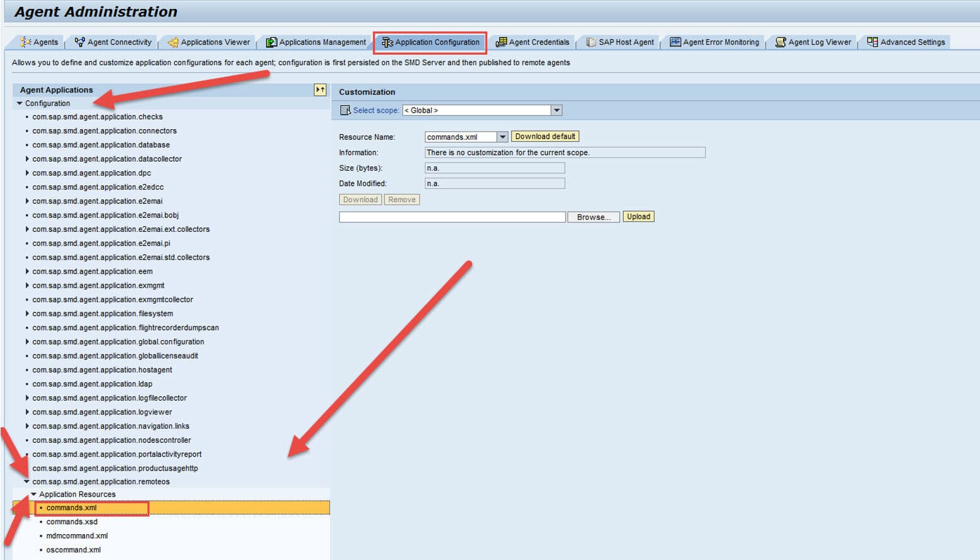Click the SAP Host Agent tab icon
The image size is (980, 560).
(x=591, y=42)
